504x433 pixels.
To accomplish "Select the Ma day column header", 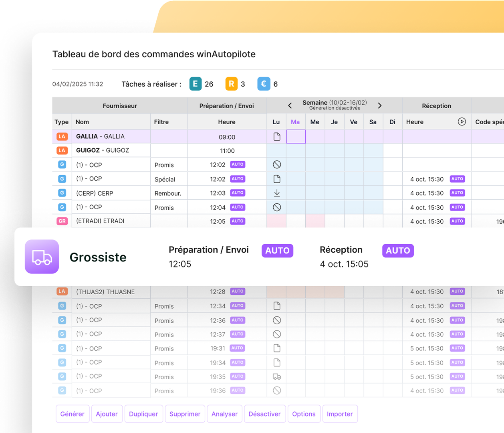I will pos(295,122).
